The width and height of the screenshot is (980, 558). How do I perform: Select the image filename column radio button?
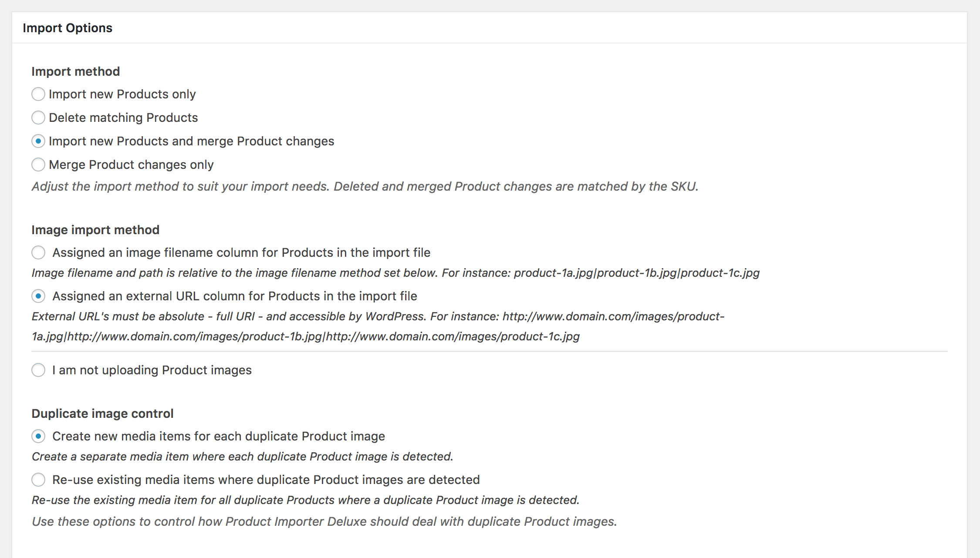tap(38, 252)
